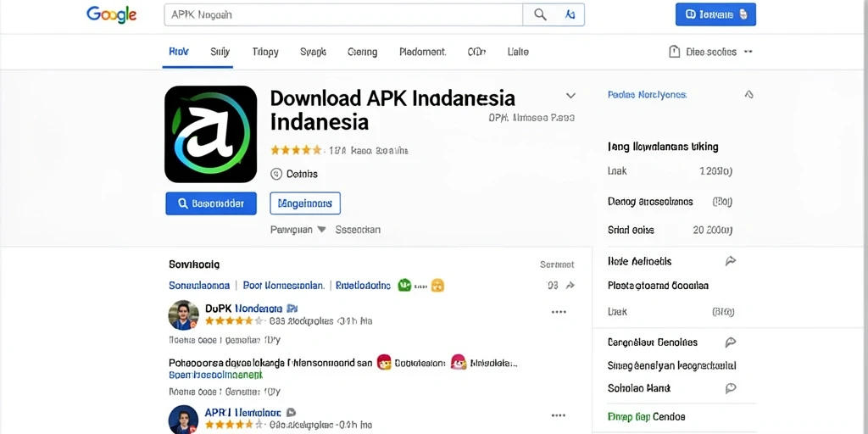Click the second pink emoji icon in the review text
This screenshot has width=868, height=434.
click(x=459, y=363)
